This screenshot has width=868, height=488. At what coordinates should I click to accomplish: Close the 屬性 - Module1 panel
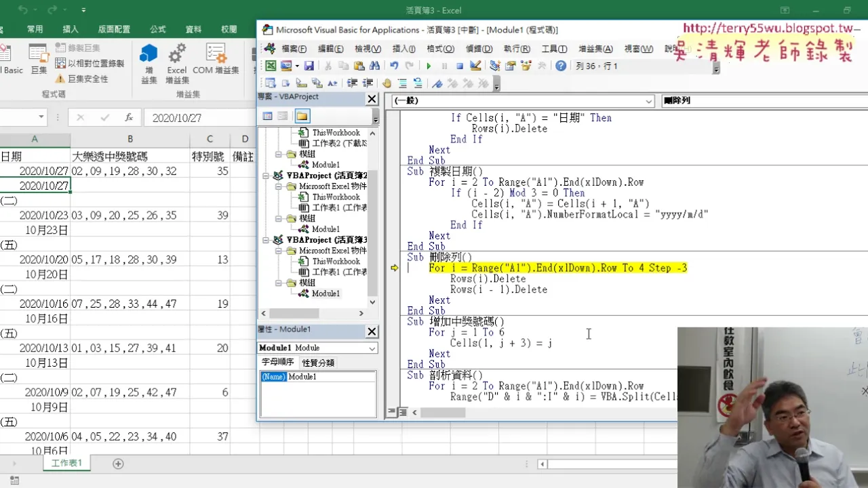[372, 331]
